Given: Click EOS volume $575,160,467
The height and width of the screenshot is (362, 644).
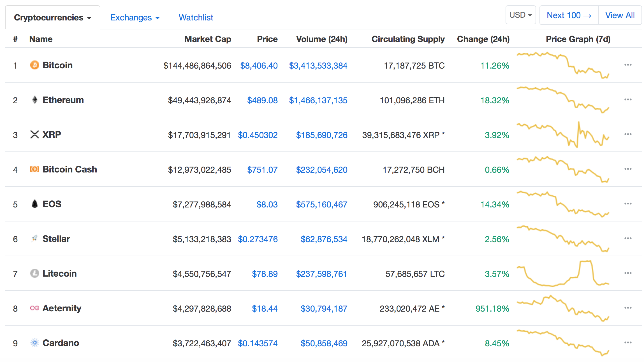Looking at the screenshot, I should [x=322, y=205].
